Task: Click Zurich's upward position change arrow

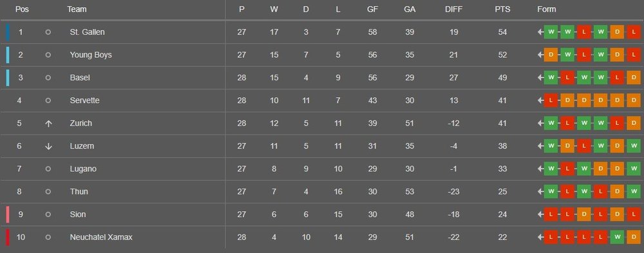Action: 48,123
